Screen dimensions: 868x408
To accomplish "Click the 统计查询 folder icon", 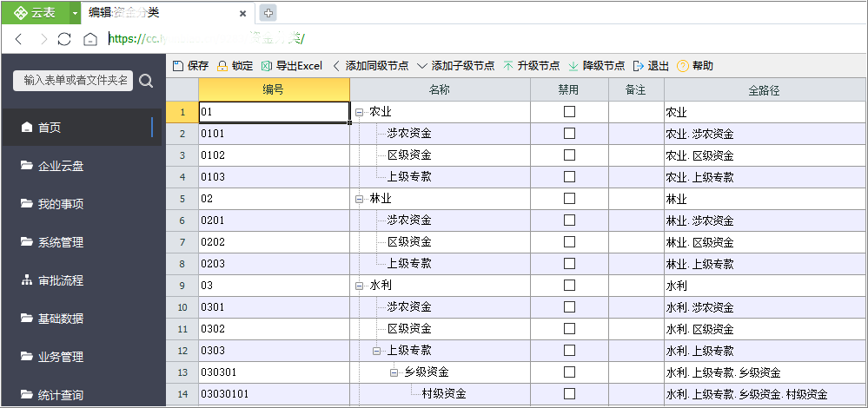I will click(x=27, y=394).
